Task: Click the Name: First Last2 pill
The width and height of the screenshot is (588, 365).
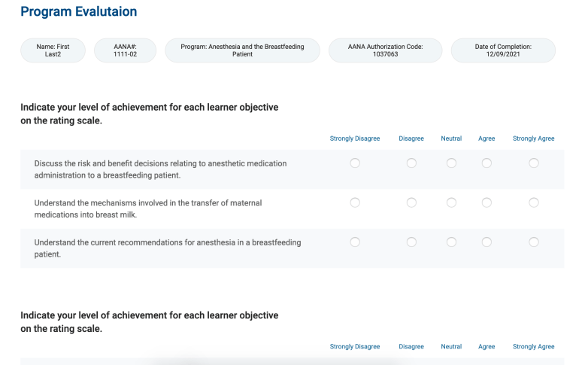Action: tap(52, 50)
